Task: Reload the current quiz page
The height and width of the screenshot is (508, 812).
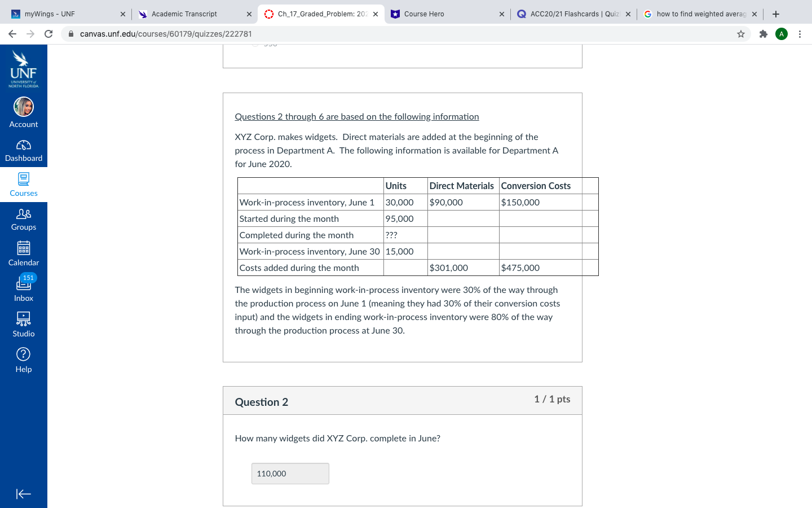Action: pyautogui.click(x=48, y=34)
